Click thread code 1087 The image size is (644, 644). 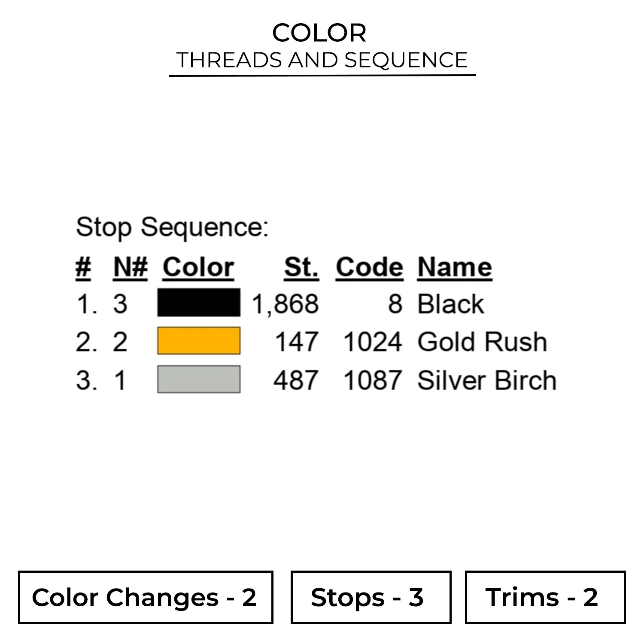point(373,380)
